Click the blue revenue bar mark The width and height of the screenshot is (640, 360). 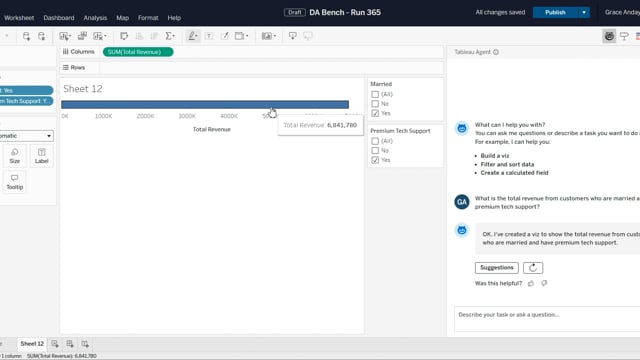(x=205, y=104)
